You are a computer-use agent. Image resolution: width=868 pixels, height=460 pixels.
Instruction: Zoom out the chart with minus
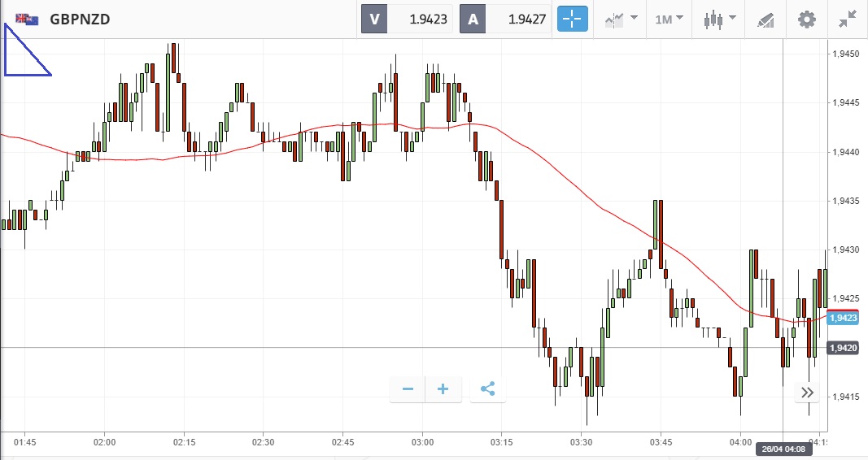[x=408, y=389]
